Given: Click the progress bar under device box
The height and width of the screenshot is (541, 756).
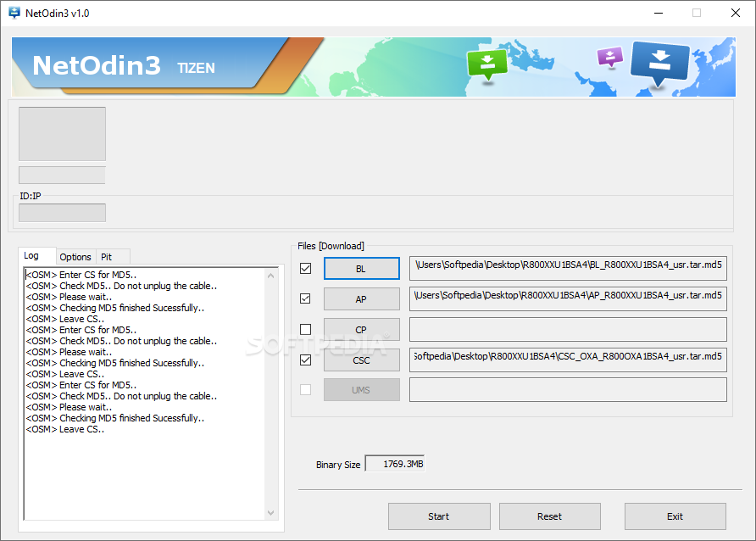Looking at the screenshot, I should coord(62,175).
